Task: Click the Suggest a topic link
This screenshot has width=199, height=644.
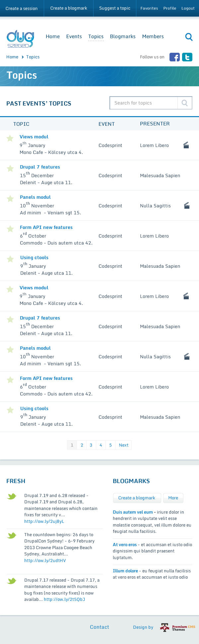Action: point(115,8)
